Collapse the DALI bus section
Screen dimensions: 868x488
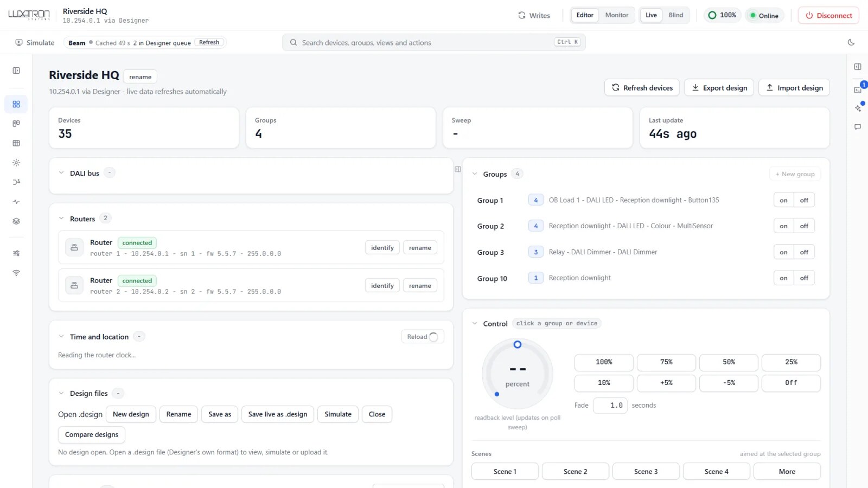click(61, 173)
